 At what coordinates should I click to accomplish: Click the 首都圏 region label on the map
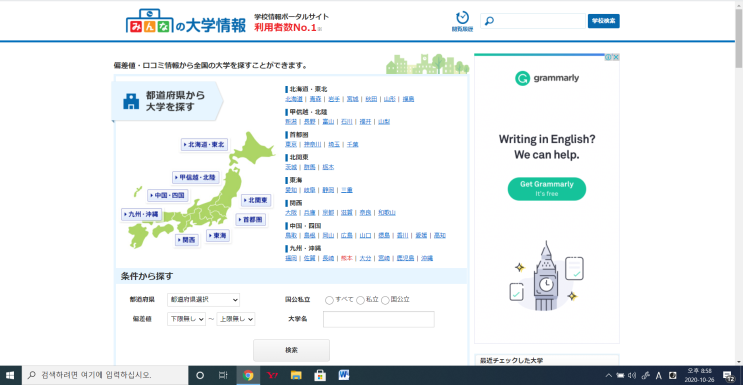coord(251,220)
